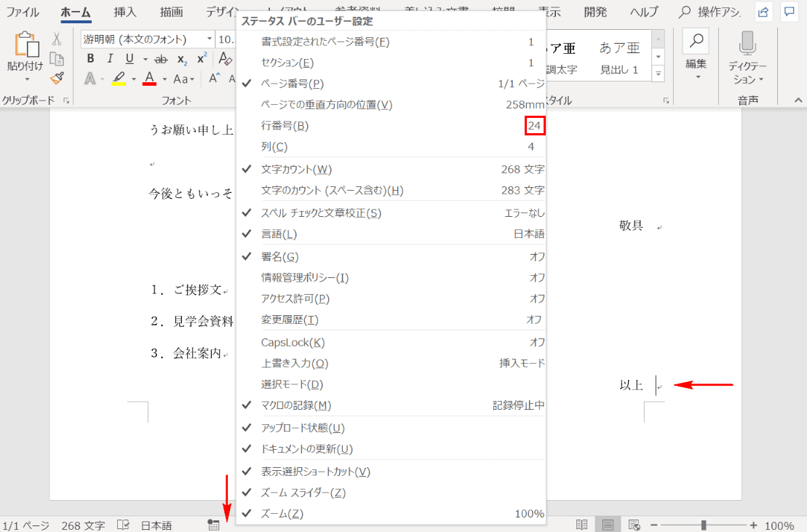This screenshot has width=807, height=532.
Task: Toggle スペル チェックと文章校正(S) option
Action: 391,213
